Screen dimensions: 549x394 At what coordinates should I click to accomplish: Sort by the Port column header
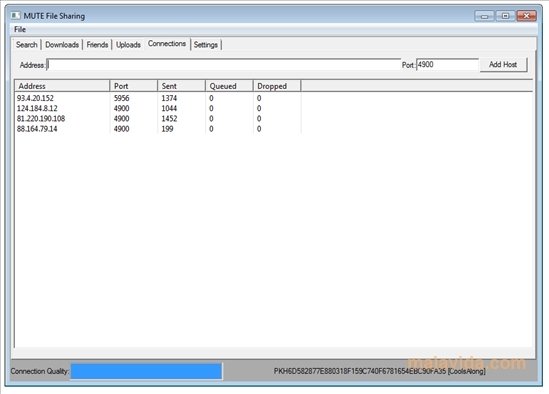pos(133,86)
